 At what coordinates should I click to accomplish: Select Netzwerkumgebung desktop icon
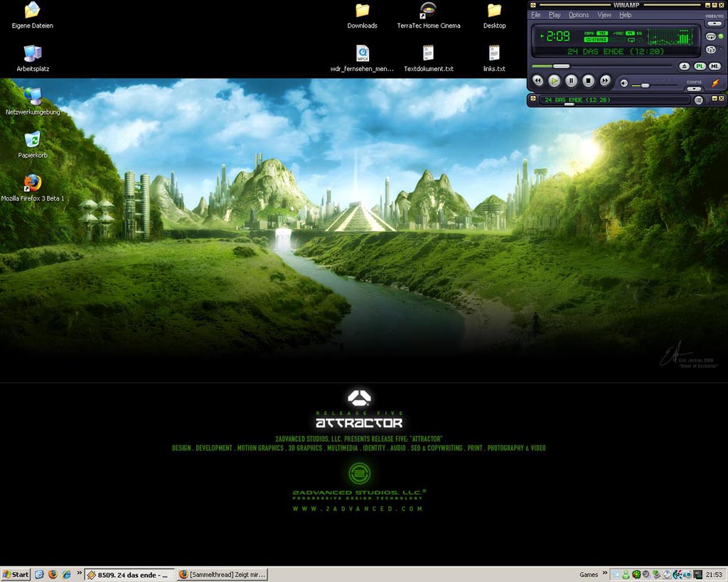pos(33,102)
